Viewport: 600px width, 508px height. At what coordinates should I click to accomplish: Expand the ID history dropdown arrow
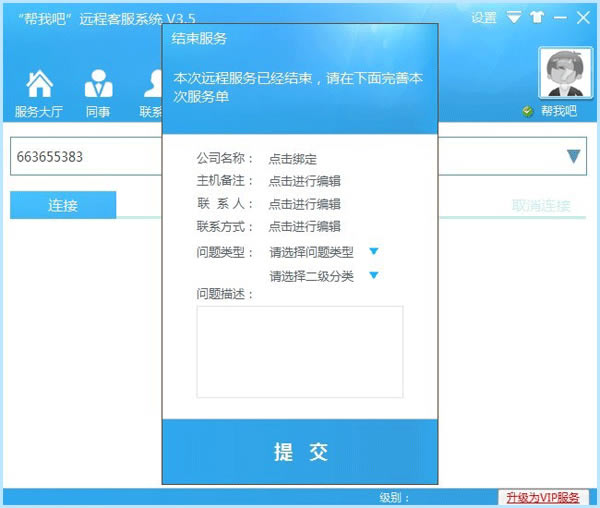coord(573,156)
